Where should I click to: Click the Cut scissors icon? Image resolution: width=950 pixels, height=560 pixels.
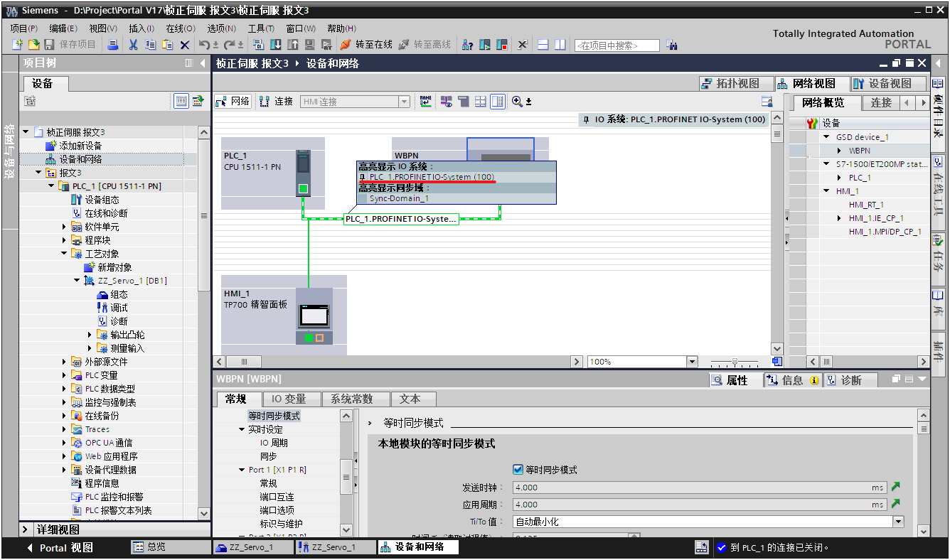(133, 45)
